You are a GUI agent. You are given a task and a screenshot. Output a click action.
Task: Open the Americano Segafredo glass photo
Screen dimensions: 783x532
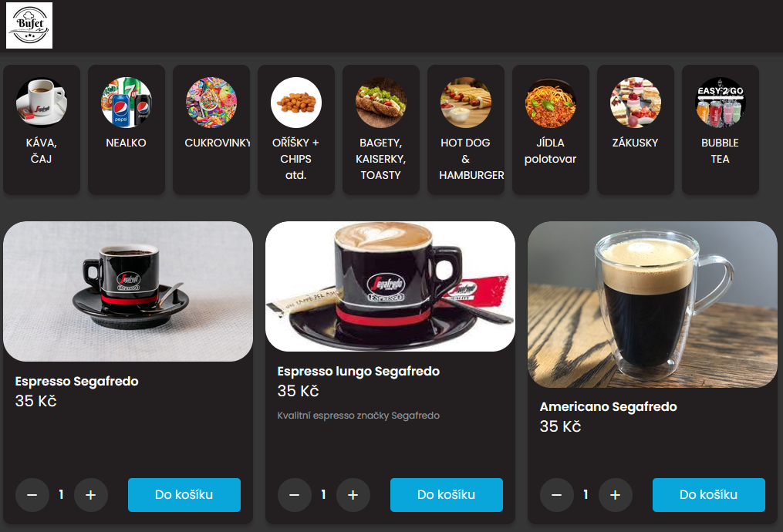pyautogui.click(x=652, y=305)
